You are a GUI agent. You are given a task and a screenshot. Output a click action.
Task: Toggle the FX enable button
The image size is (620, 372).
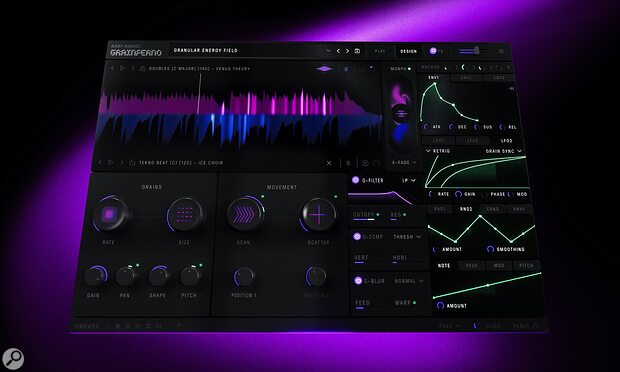tap(433, 51)
